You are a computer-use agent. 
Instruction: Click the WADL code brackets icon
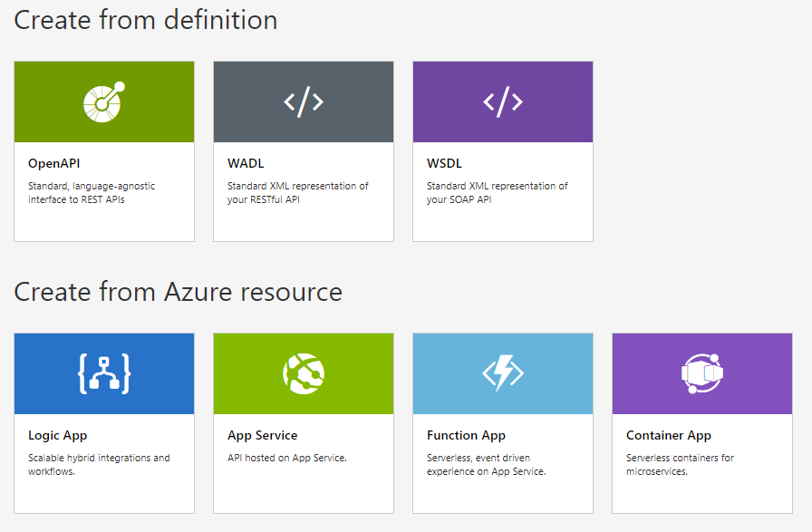(x=303, y=102)
